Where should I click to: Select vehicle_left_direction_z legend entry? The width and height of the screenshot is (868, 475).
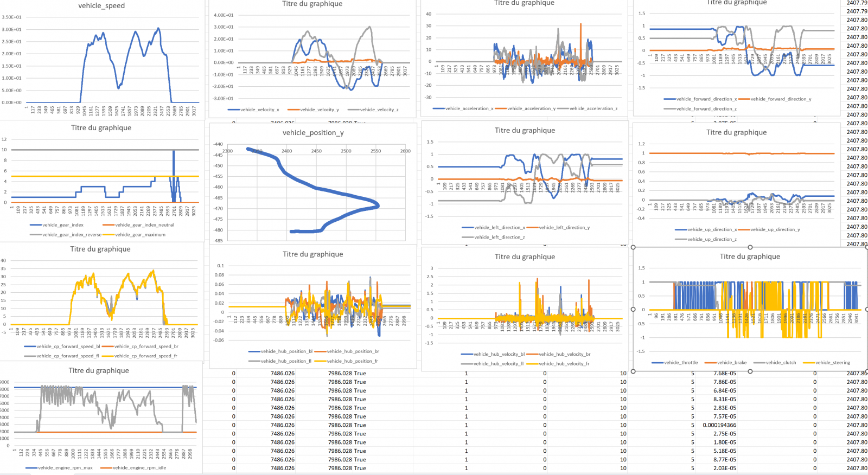494,237
